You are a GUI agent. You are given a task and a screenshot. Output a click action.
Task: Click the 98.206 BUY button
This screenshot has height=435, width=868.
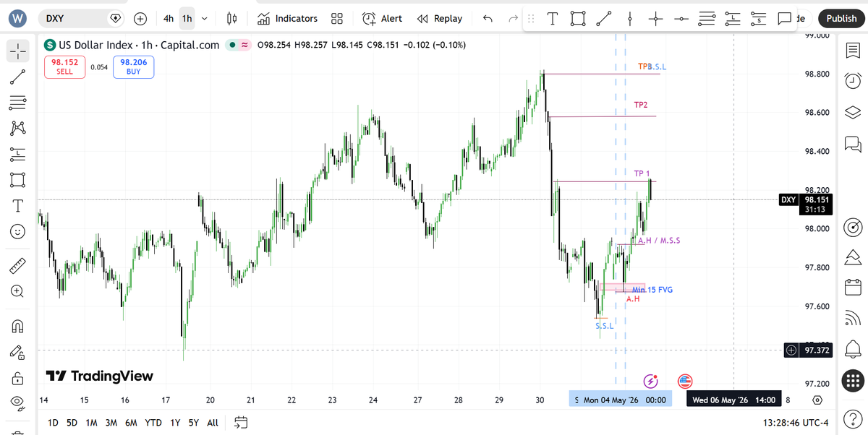click(133, 67)
